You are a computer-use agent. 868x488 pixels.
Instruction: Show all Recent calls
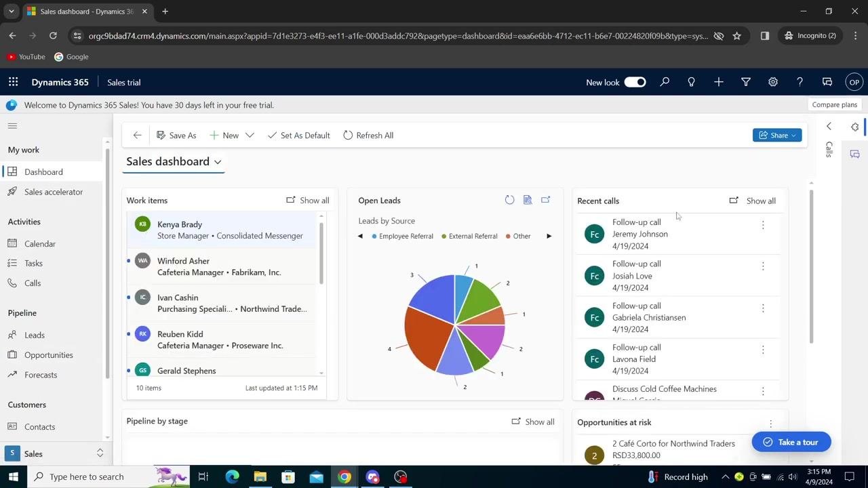point(753,201)
